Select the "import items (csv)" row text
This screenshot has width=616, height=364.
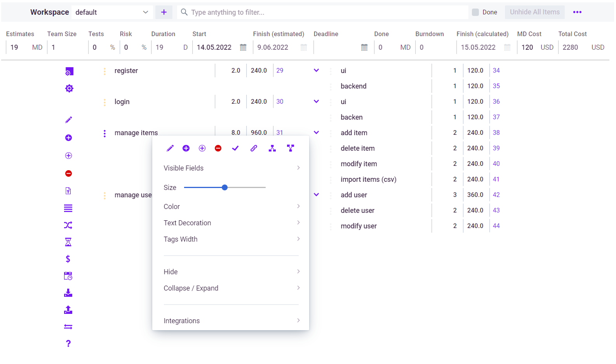pyautogui.click(x=369, y=179)
